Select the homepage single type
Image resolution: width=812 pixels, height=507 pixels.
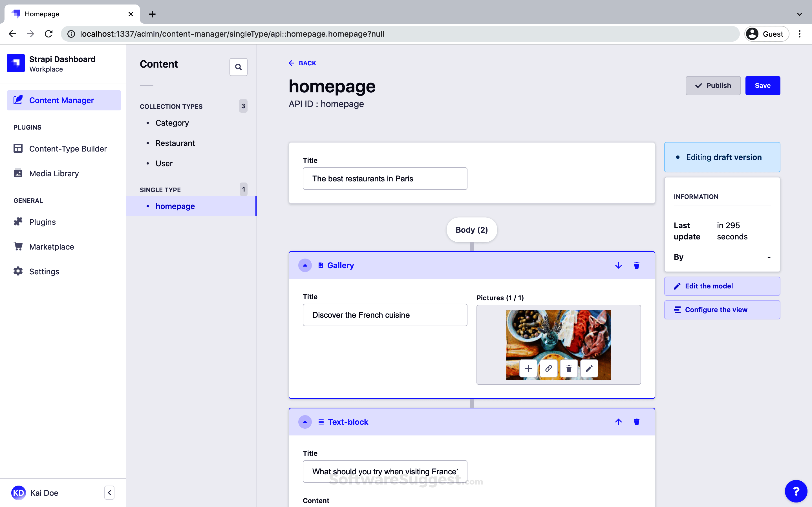click(175, 206)
